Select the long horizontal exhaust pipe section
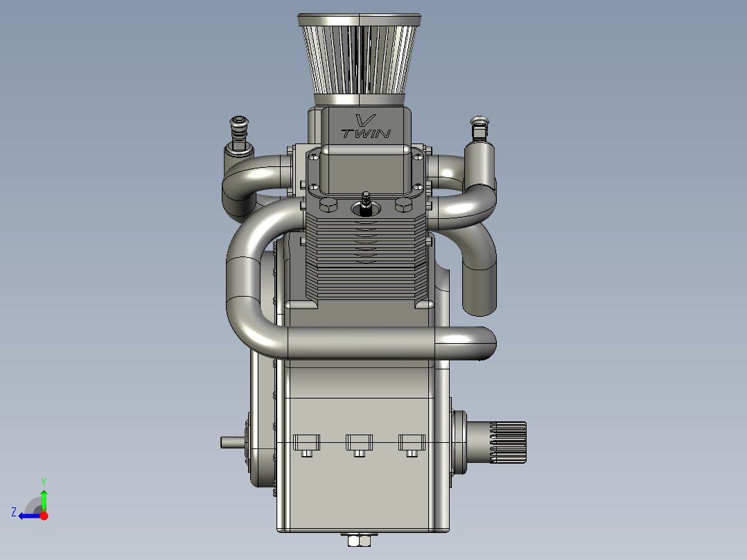This screenshot has width=747, height=560. [x=361, y=342]
